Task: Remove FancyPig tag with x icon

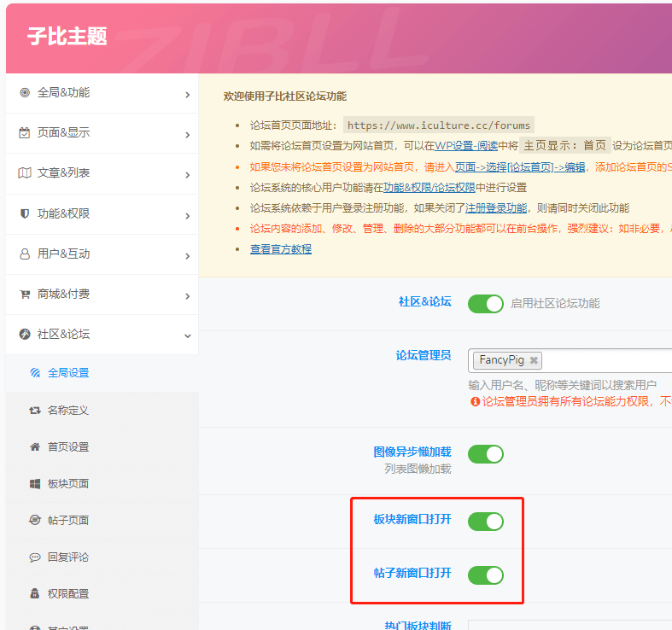Action: (534, 360)
